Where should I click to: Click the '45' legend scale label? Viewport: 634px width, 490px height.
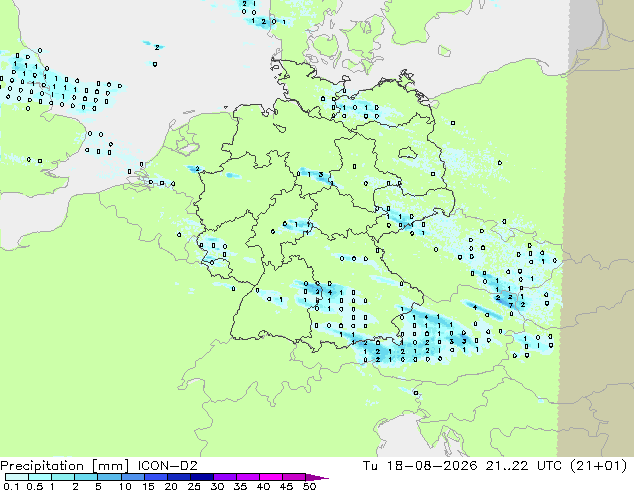pyautogui.click(x=286, y=486)
